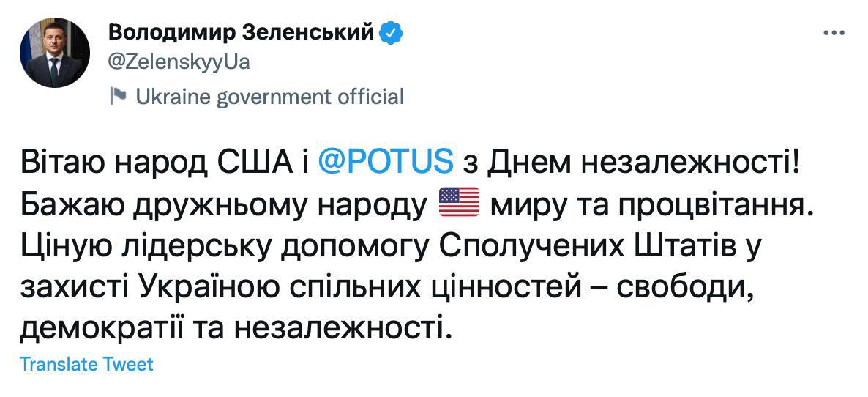Viewport: 868px width, 397px height.
Task: Click the words миру та процвітання
Action: pos(651,201)
